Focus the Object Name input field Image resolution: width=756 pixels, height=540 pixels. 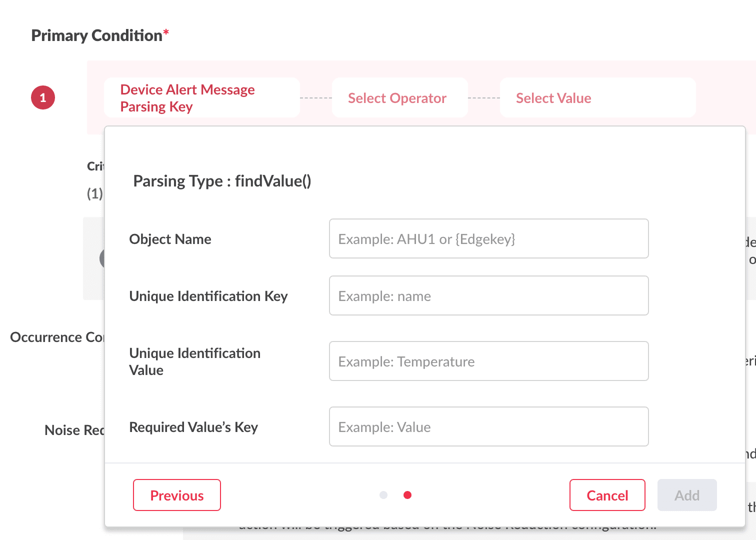(488, 239)
